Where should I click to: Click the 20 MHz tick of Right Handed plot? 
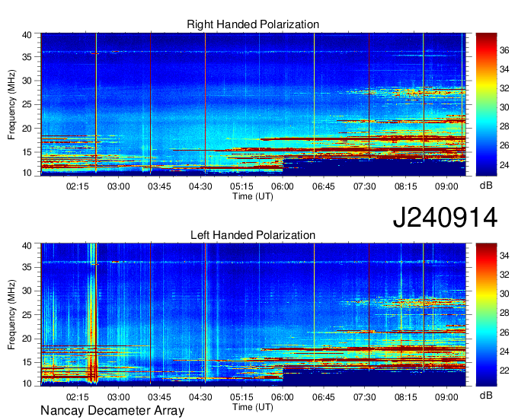pos(27,129)
